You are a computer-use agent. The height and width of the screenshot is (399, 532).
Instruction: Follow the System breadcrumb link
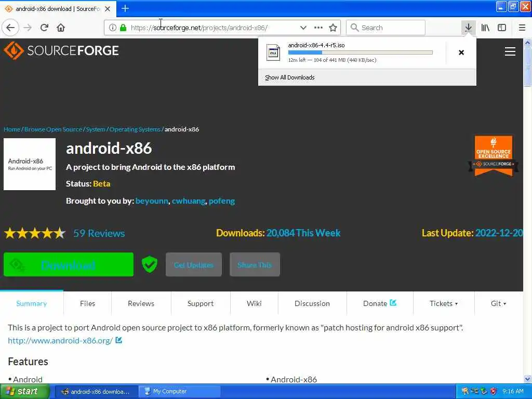click(x=96, y=129)
